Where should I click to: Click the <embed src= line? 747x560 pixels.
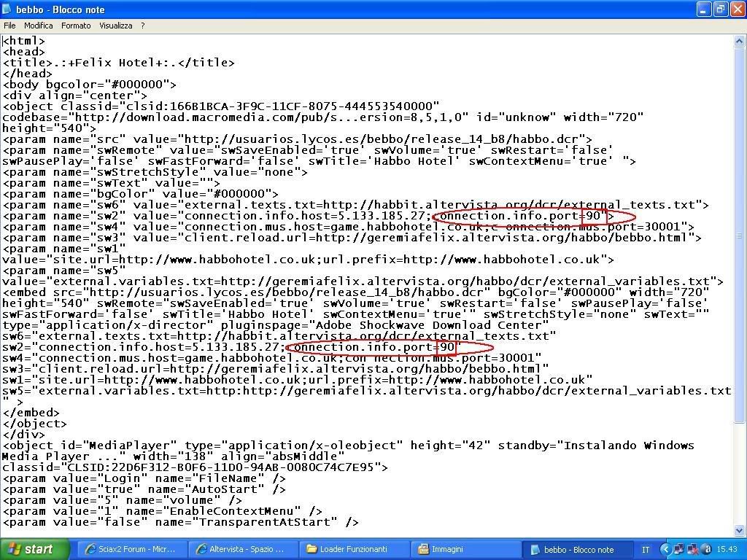356,293
